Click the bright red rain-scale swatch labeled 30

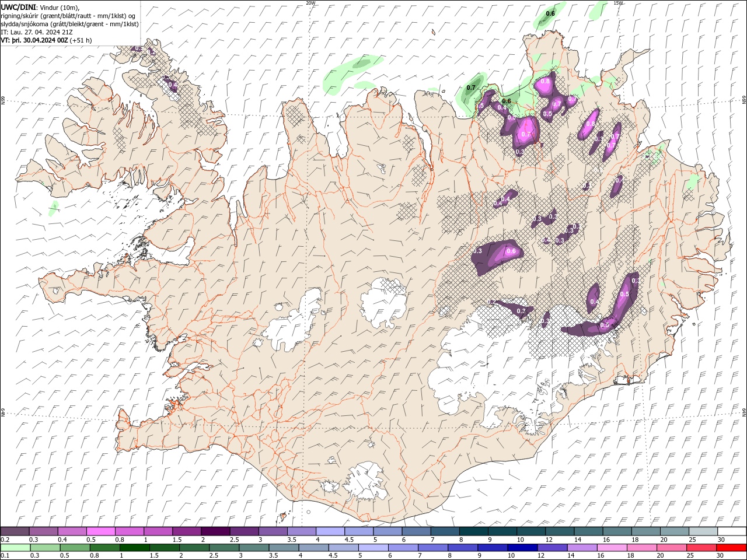(731, 548)
